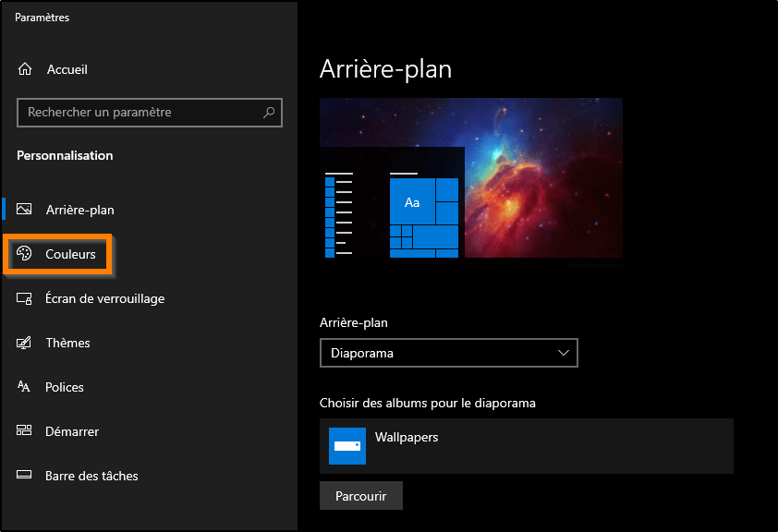Image resolution: width=778 pixels, height=532 pixels.
Task: Click the Écran de verrouillage lock icon
Action: (23, 298)
